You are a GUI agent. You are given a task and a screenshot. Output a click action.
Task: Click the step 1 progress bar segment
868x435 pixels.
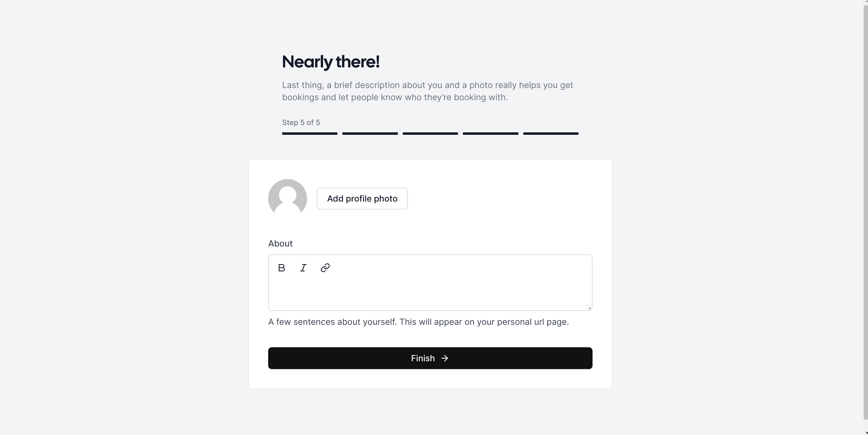tap(310, 133)
